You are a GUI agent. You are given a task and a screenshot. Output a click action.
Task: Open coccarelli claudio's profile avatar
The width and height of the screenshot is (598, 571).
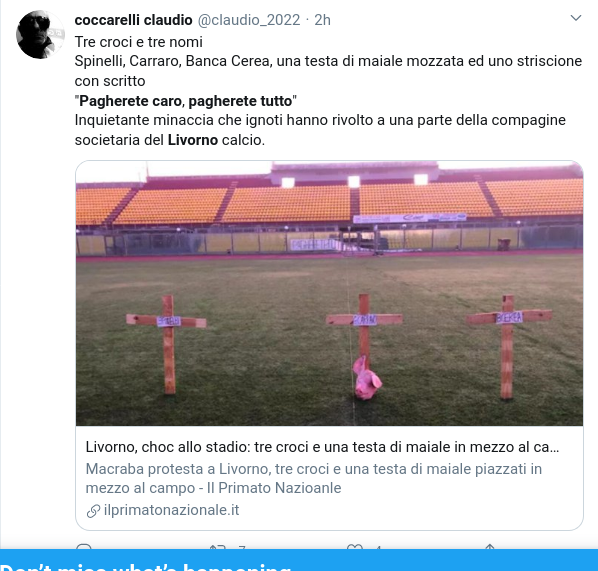click(40, 35)
